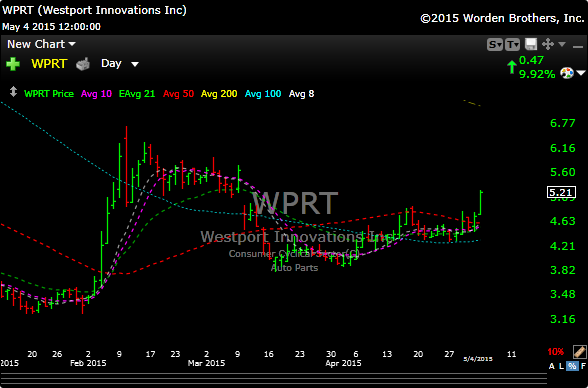The height and width of the screenshot is (388, 588).
Task: Click the EAvg 21 legend label
Action: [x=137, y=94]
